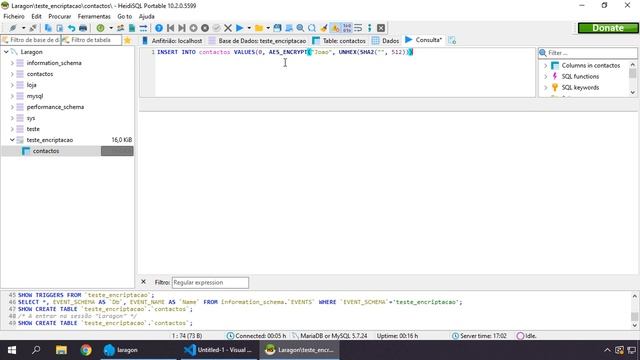Open the Procurar menu
This screenshot has height=360, width=640.
tap(60, 16)
